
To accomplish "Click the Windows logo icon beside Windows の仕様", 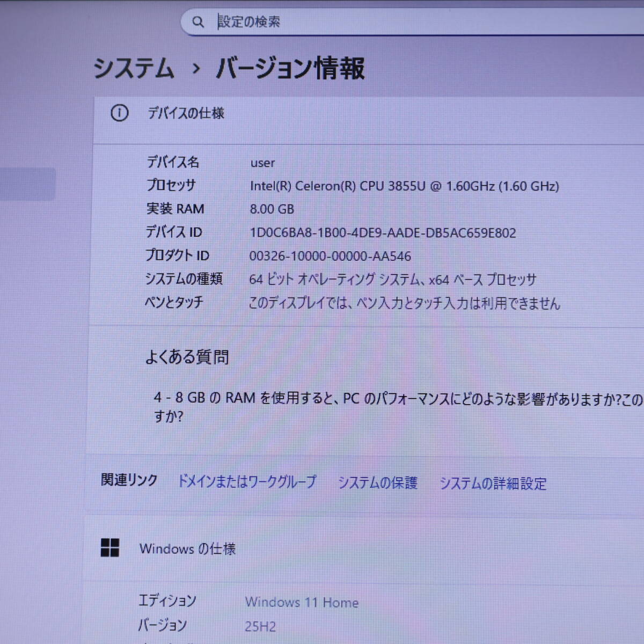I will point(110,548).
